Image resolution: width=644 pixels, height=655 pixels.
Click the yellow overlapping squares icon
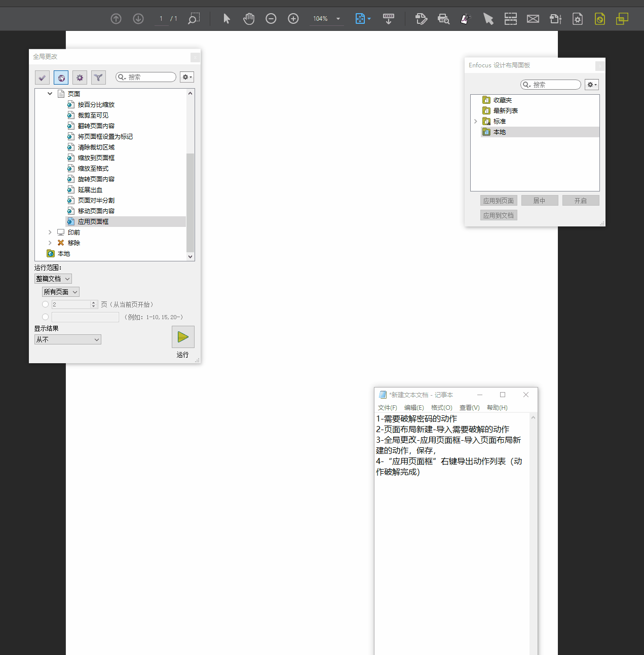click(x=622, y=19)
